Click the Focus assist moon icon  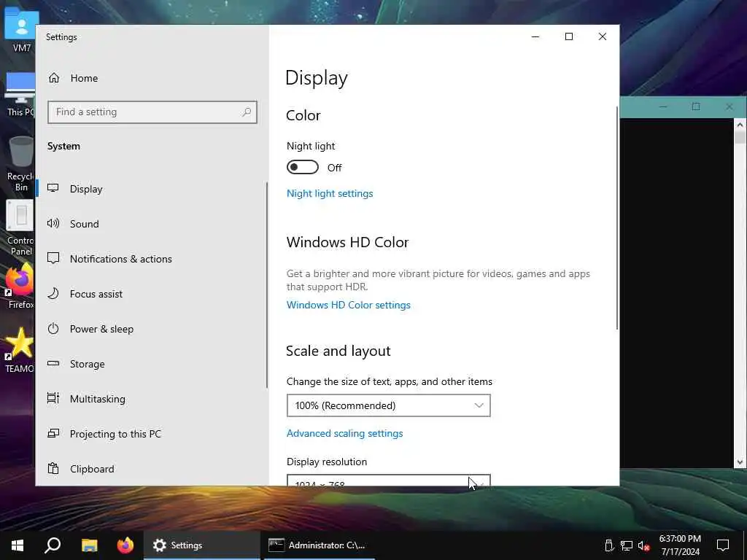pos(53,293)
